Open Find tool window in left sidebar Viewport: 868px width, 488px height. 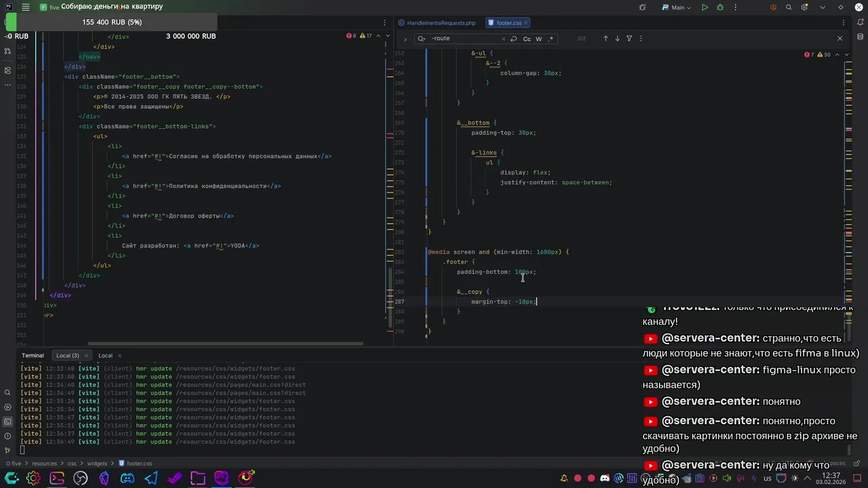coord(7,392)
